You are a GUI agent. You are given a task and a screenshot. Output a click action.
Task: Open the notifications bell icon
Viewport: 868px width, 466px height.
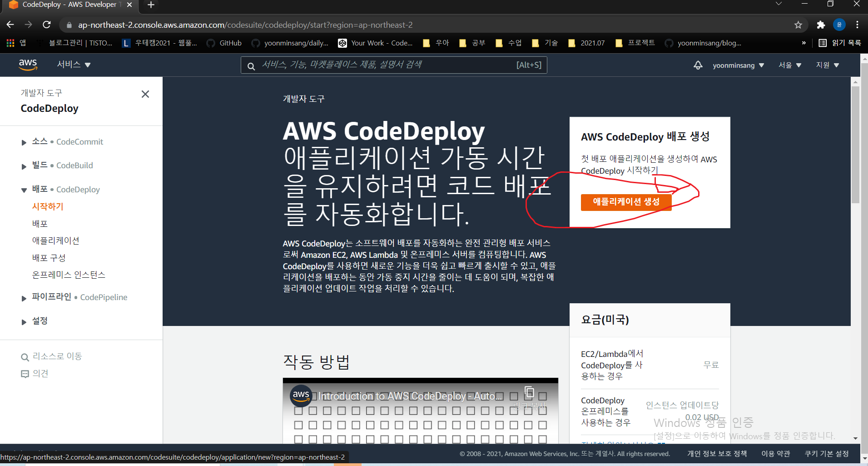coord(698,65)
